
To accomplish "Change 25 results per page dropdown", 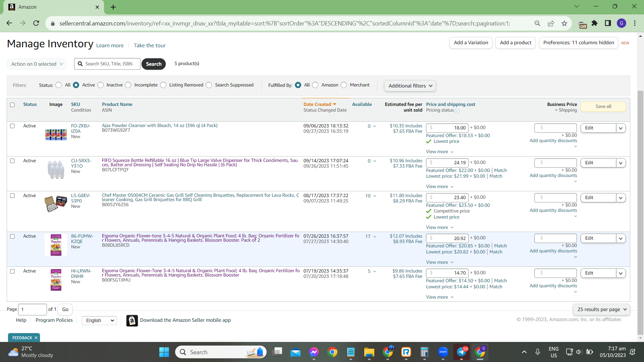I will pos(602,310).
